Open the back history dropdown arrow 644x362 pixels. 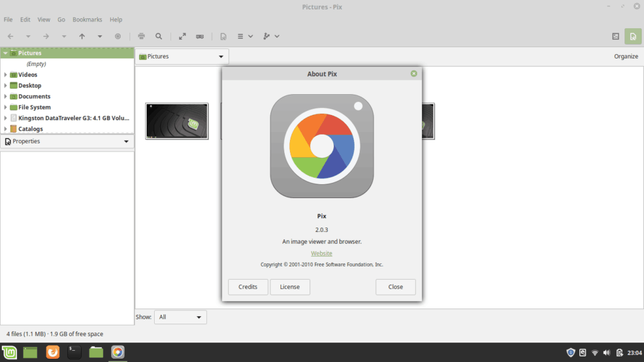pyautogui.click(x=28, y=36)
